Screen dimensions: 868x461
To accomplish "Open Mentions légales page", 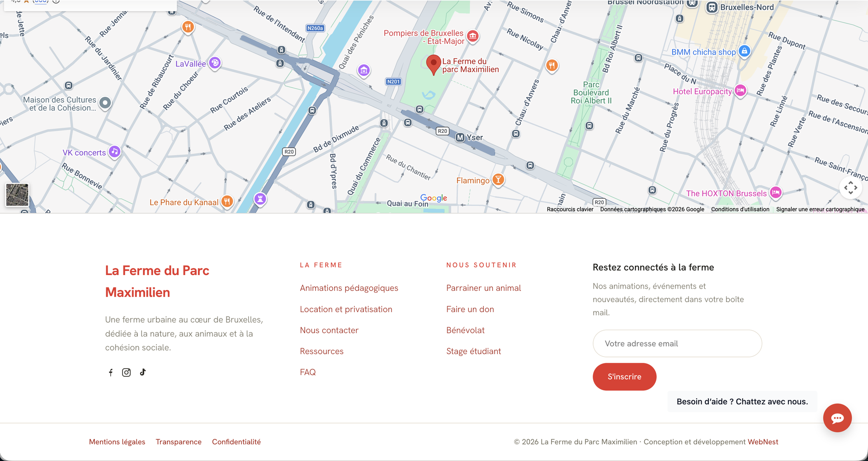I will point(117,442).
